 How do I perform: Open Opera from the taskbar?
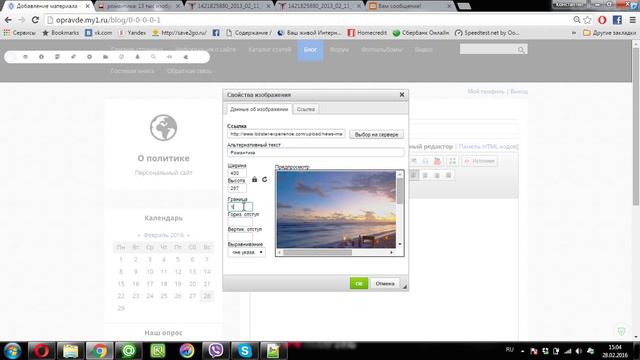(x=41, y=351)
